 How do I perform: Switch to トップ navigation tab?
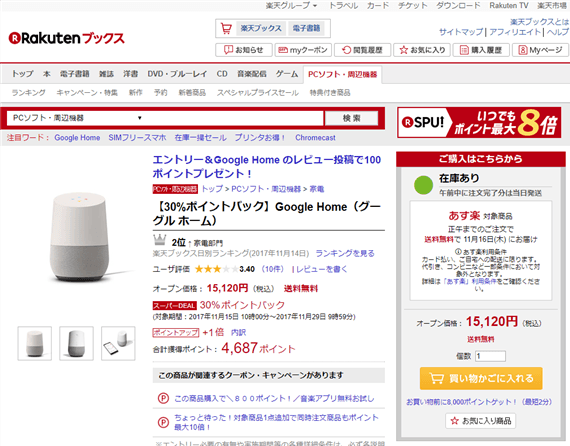click(x=23, y=74)
